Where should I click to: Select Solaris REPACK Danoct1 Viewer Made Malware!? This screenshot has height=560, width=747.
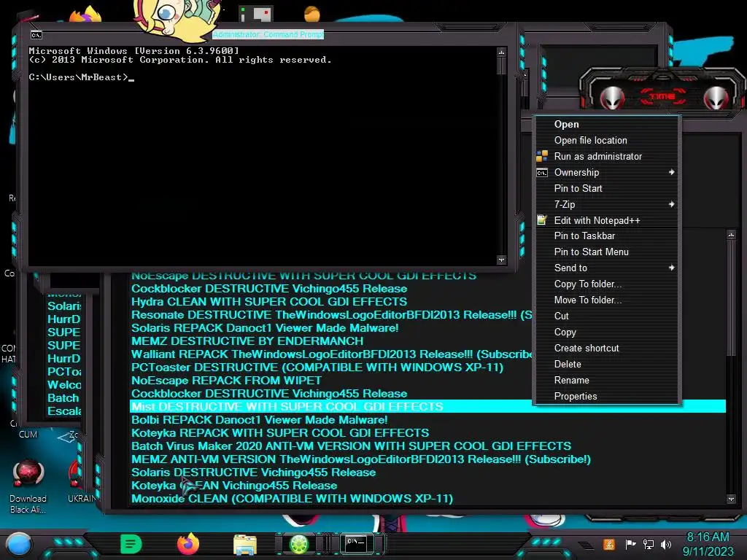[x=265, y=328]
